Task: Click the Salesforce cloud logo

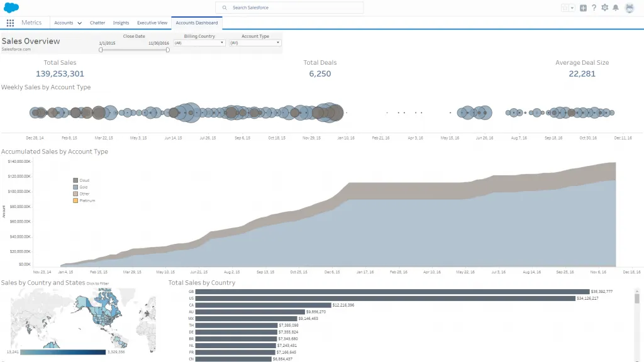Action: pos(11,8)
